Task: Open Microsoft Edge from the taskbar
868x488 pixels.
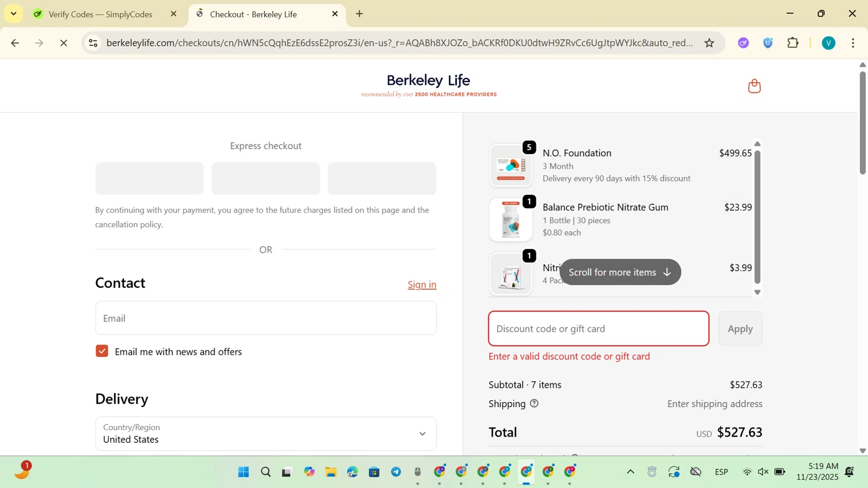Action: click(x=352, y=472)
